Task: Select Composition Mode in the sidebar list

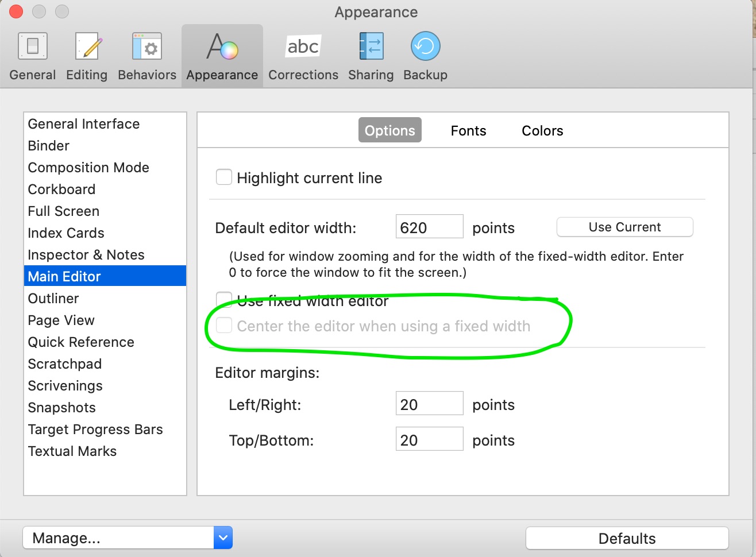Action: (88, 168)
